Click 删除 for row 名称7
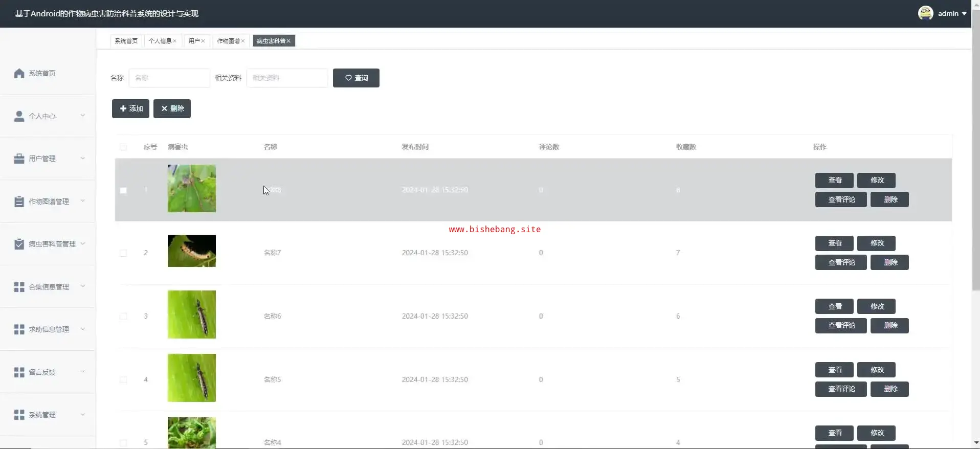The height and width of the screenshot is (449, 980). [x=890, y=262]
